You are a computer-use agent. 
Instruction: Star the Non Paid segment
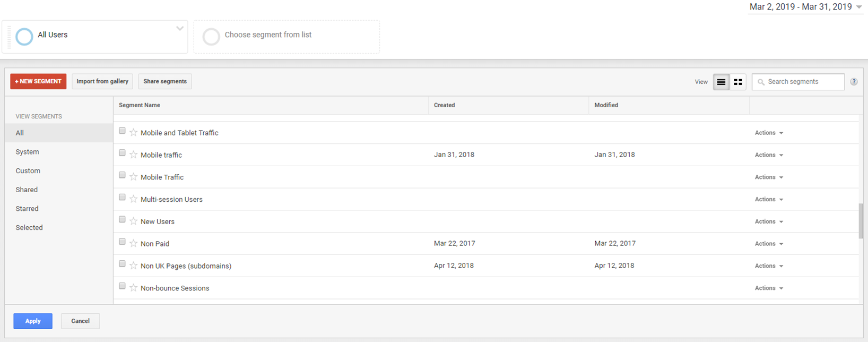pyautogui.click(x=134, y=243)
